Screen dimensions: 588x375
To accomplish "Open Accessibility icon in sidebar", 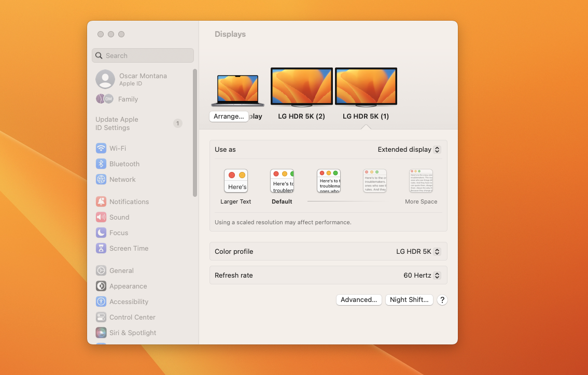I will (101, 301).
